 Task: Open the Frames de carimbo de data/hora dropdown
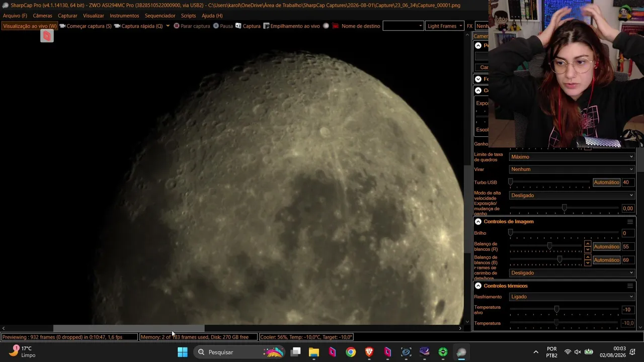[572, 273]
